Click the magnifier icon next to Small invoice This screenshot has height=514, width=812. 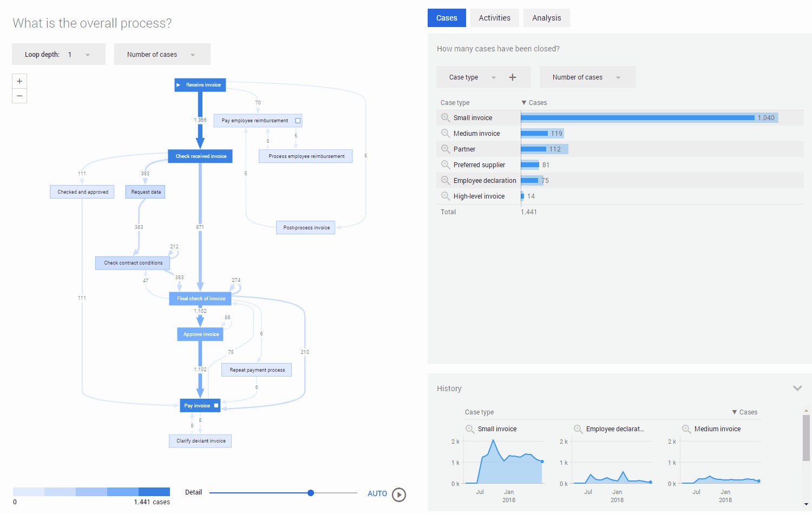[445, 117]
